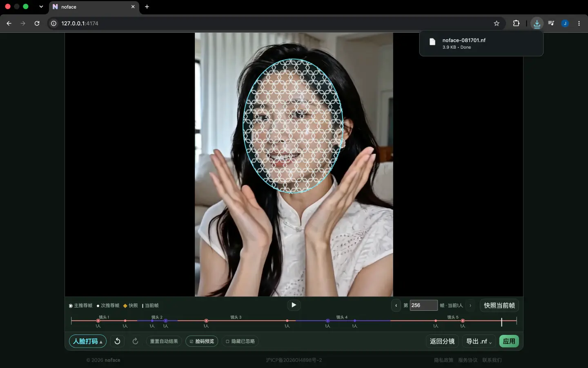This screenshot has width=588, height=368.
Task: Click 重置自动结果 to reset results
Action: pyautogui.click(x=164, y=341)
